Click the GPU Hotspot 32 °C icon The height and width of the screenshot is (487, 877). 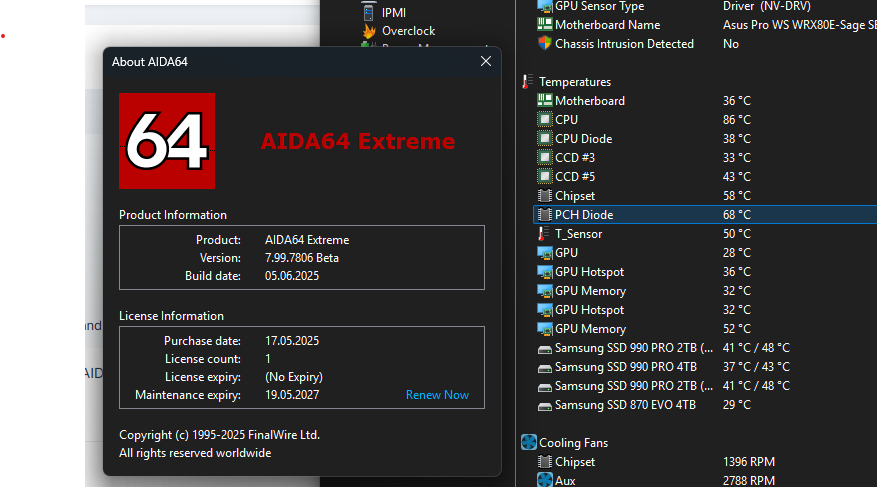[544, 310]
